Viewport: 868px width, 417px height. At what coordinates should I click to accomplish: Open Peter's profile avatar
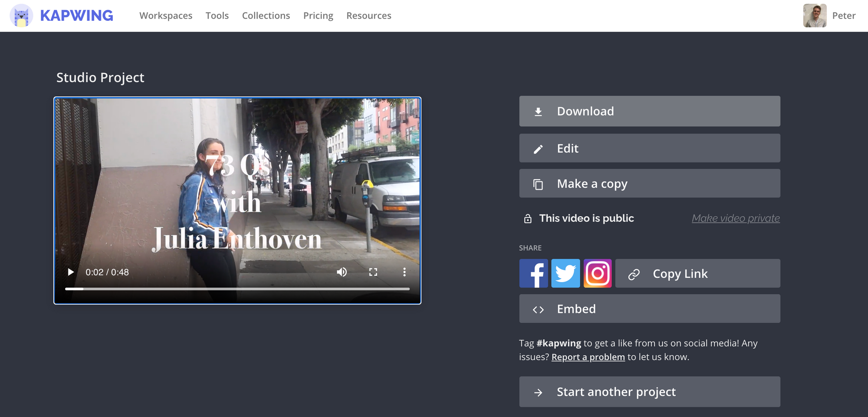pos(815,16)
